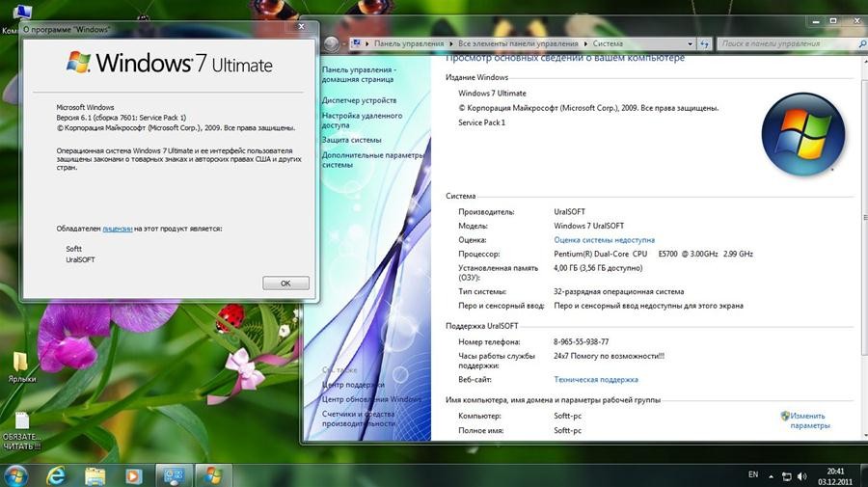Open Защита системы link
Image resolution: width=868 pixels, height=487 pixels.
351,140
